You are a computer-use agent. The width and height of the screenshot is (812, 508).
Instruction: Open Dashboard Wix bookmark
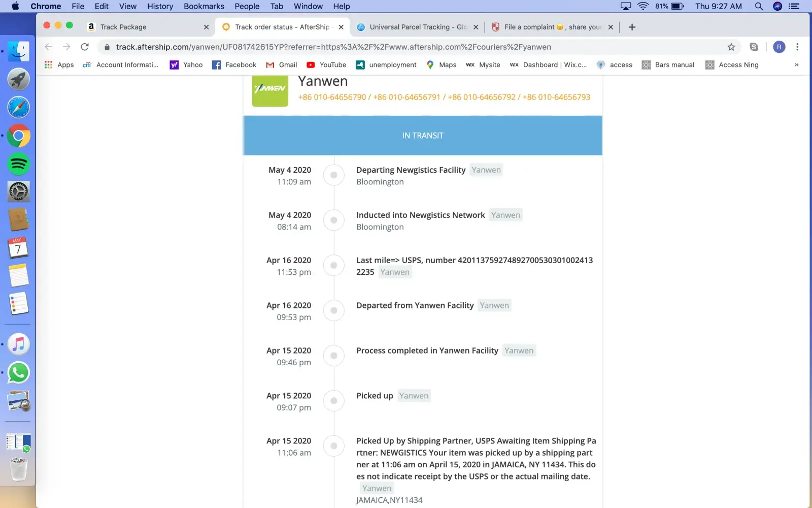548,65
